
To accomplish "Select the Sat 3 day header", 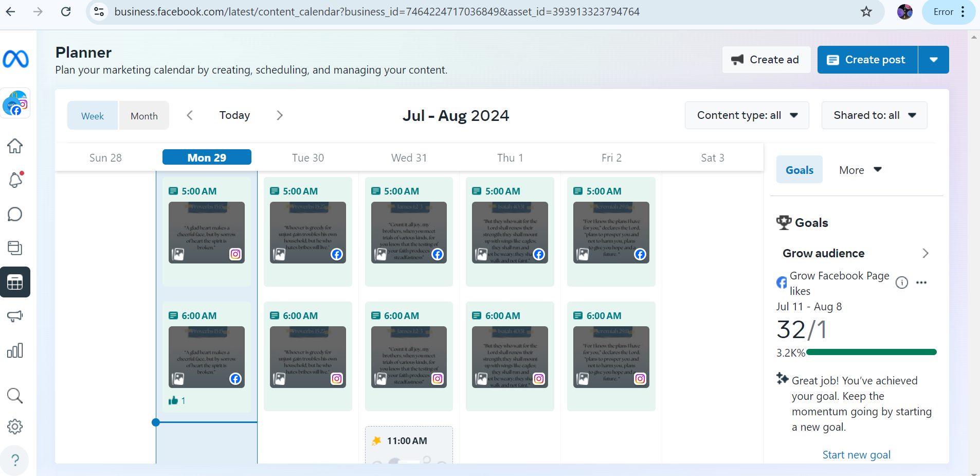I will (713, 157).
